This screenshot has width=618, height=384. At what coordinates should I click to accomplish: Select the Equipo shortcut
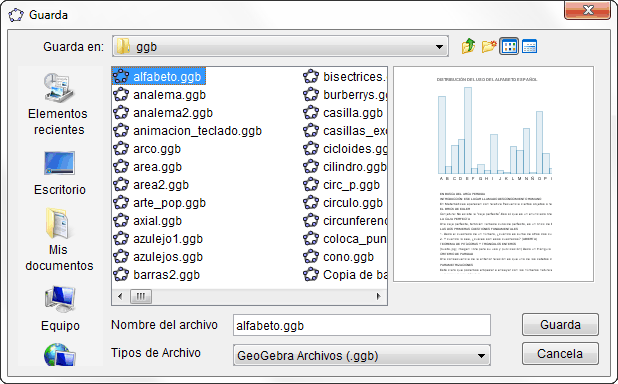[60, 309]
